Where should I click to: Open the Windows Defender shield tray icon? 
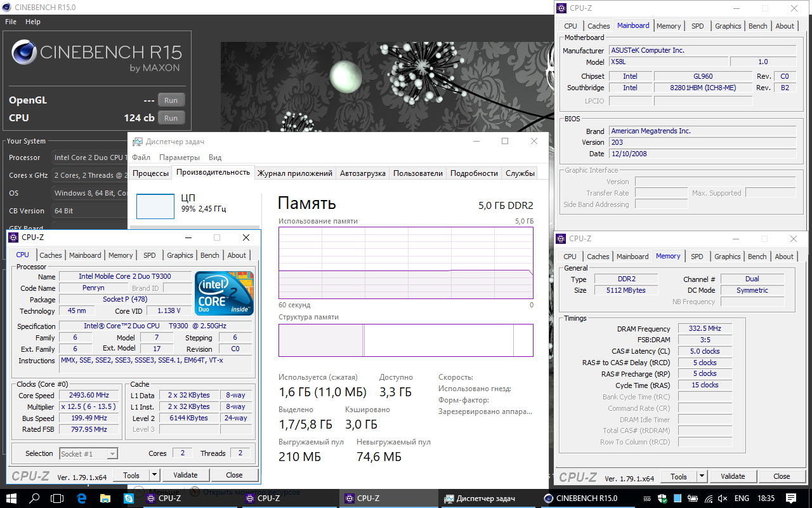[662, 498]
